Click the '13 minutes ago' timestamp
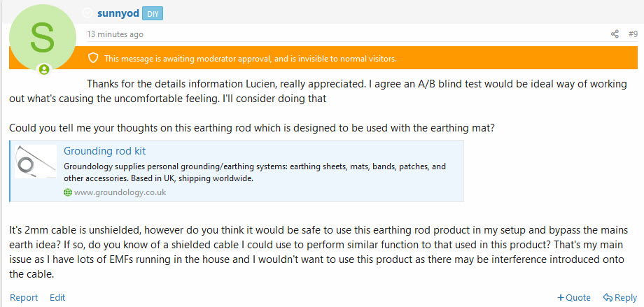Image resolution: width=644 pixels, height=307 pixels. (x=115, y=34)
